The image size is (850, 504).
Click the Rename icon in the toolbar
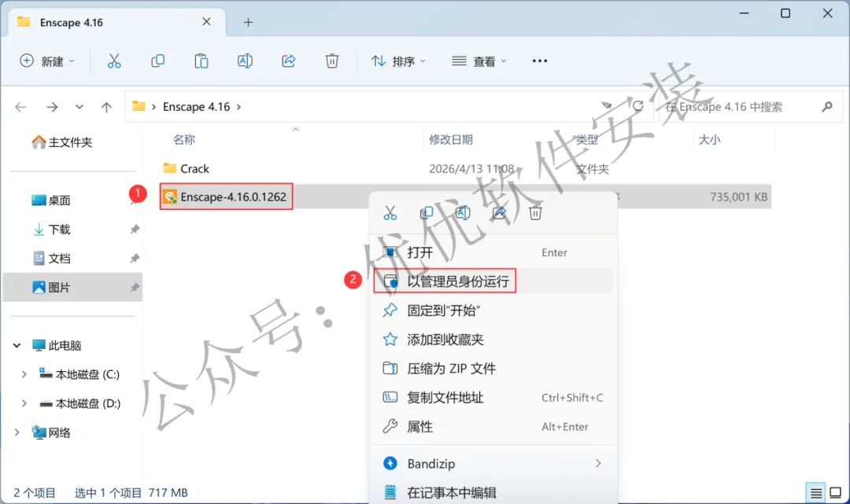pyautogui.click(x=245, y=61)
